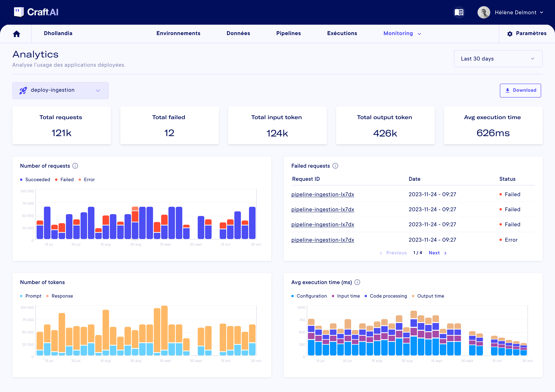Viewport: 555px width, 392px height.
Task: Click the Previous page link
Action: (x=396, y=253)
